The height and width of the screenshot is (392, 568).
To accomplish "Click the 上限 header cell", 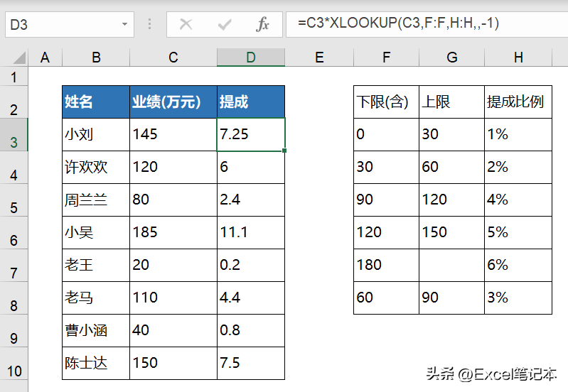I will coord(451,102).
